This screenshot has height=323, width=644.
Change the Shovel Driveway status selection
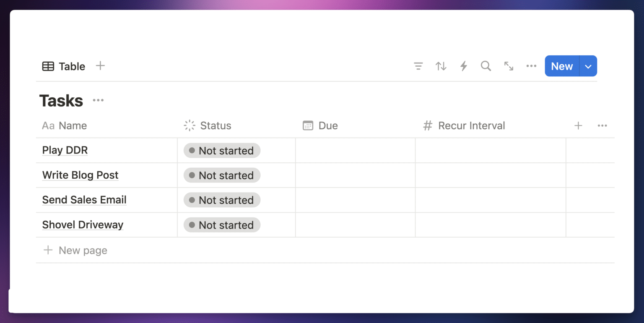click(221, 225)
